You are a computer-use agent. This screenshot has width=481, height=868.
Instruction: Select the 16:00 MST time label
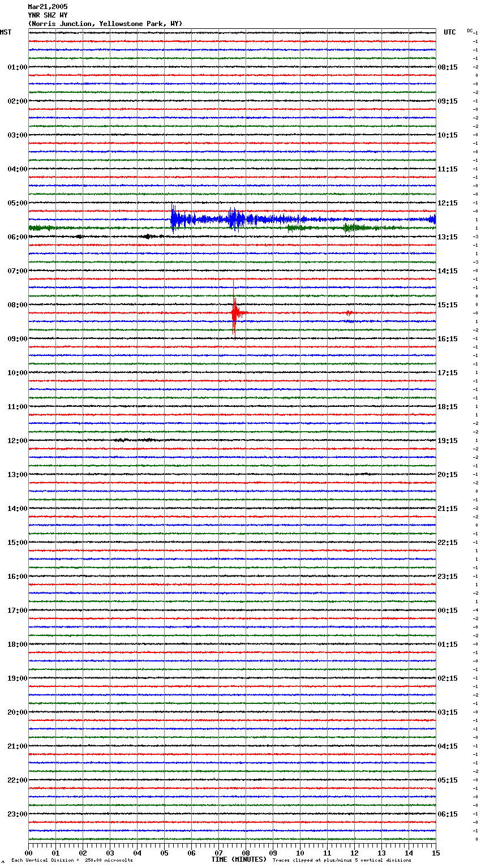18,577
